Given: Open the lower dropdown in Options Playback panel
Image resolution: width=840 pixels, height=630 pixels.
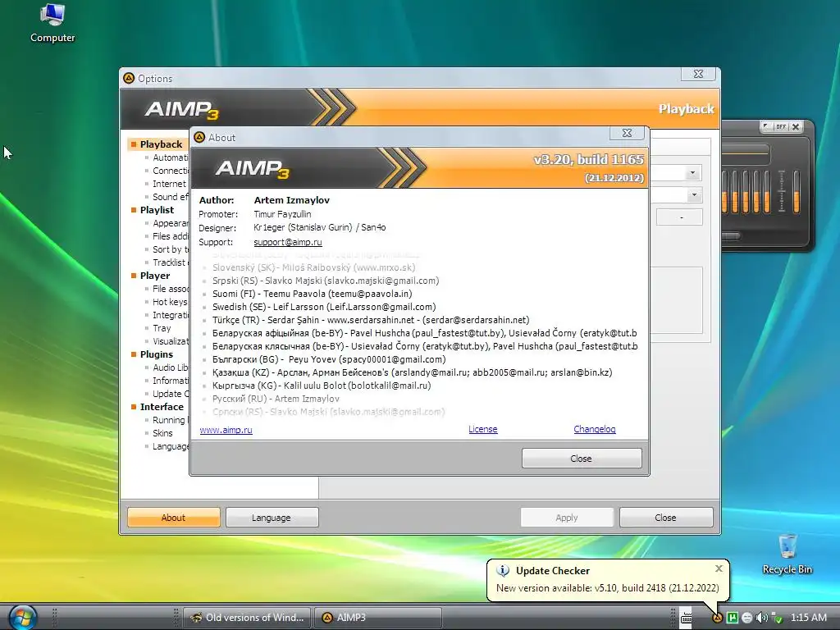Looking at the screenshot, I should (694, 195).
